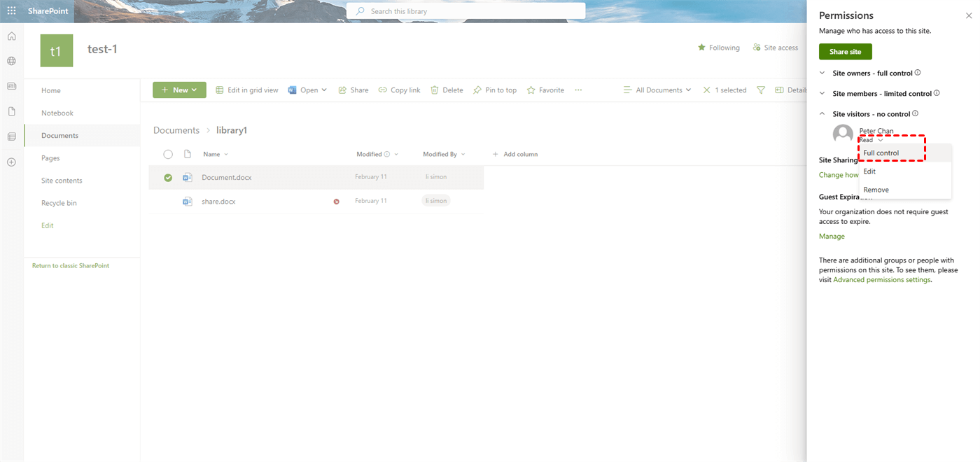Viewport: 980px width, 462px height.
Task: Open the Document.docx file name
Action: coord(227,178)
